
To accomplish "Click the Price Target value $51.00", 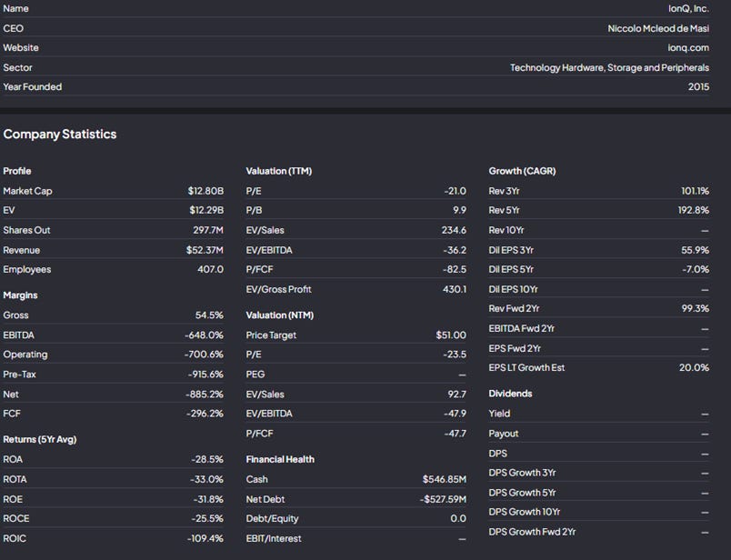I will point(451,335).
